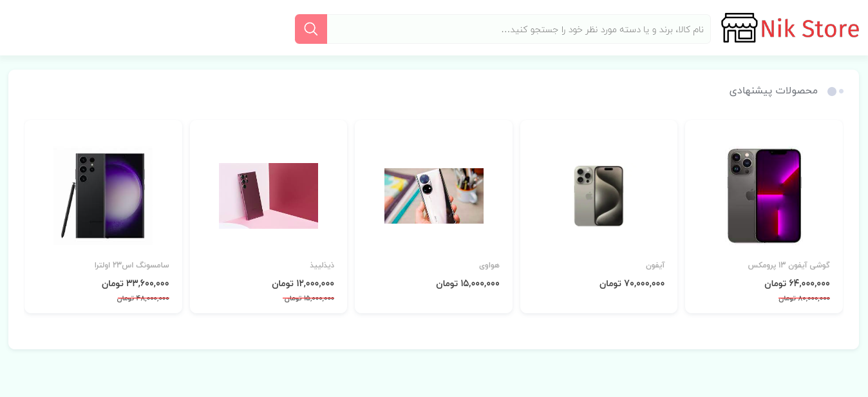Click the آیفون product title
Viewport: 868px width, 397px height.
tap(655, 265)
